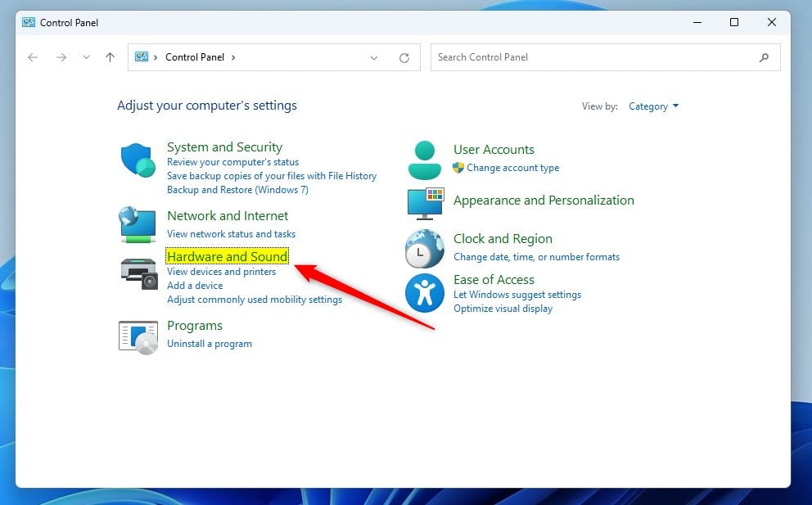812x505 pixels.
Task: Open the System and Security shield icon
Action: (138, 160)
